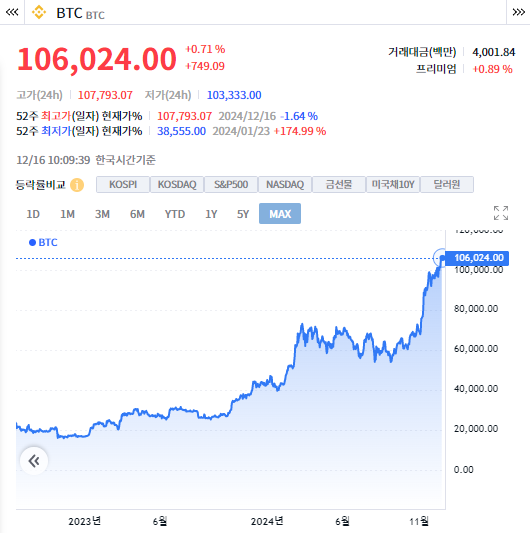The image size is (530, 533).
Task: Toggle KOSDAQ comparison
Action: point(177,185)
